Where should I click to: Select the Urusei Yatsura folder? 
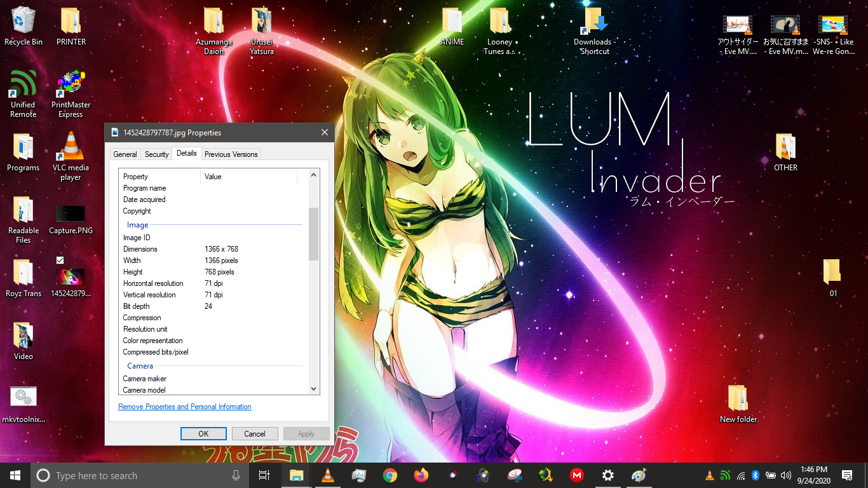pos(262,31)
